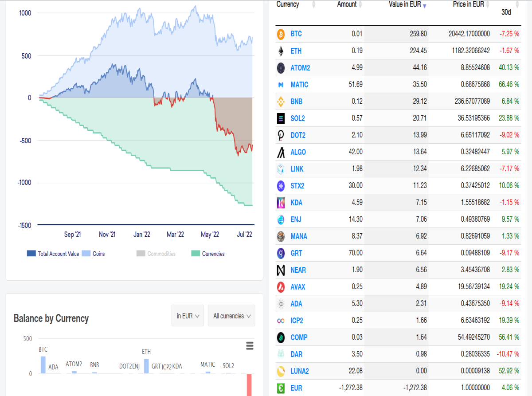Screen dimensions: 532x396
Task: Click the 'Jan '22' axis label
Action: point(142,235)
